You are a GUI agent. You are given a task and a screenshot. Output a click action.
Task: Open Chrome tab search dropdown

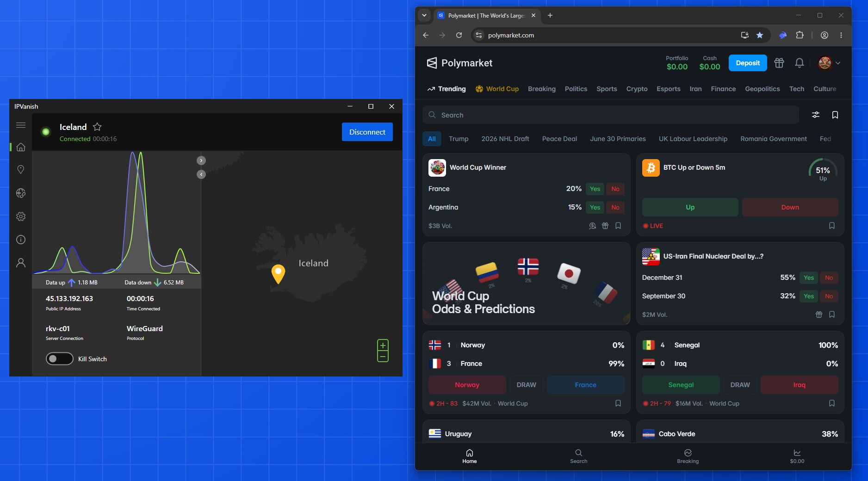(424, 15)
